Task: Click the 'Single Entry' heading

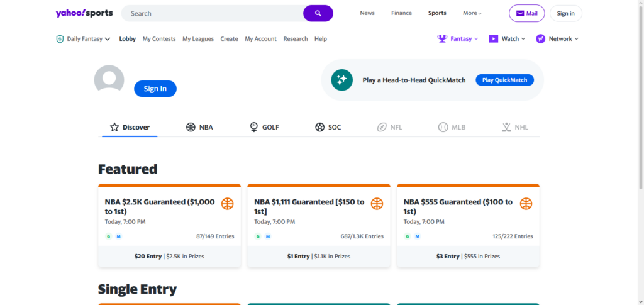Action: (137, 289)
